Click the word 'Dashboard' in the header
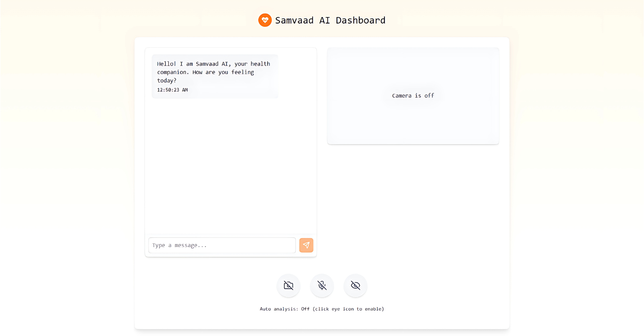This screenshot has height=336, width=644. 361,20
